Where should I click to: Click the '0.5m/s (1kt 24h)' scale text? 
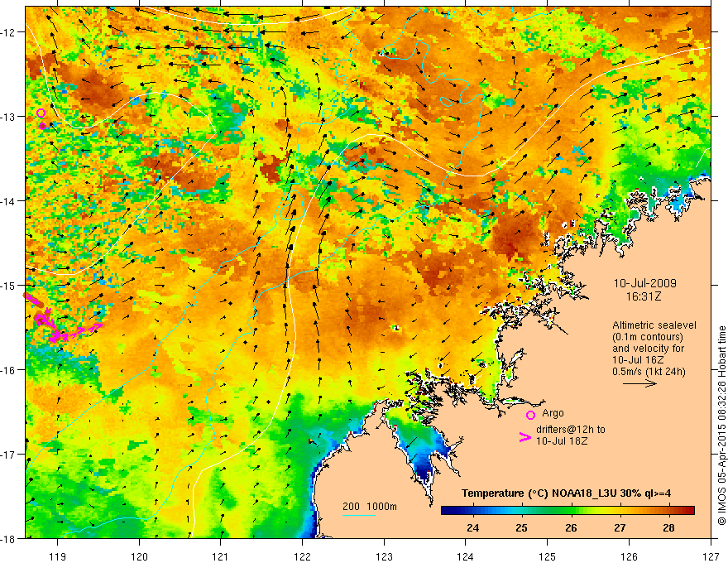[649, 372]
